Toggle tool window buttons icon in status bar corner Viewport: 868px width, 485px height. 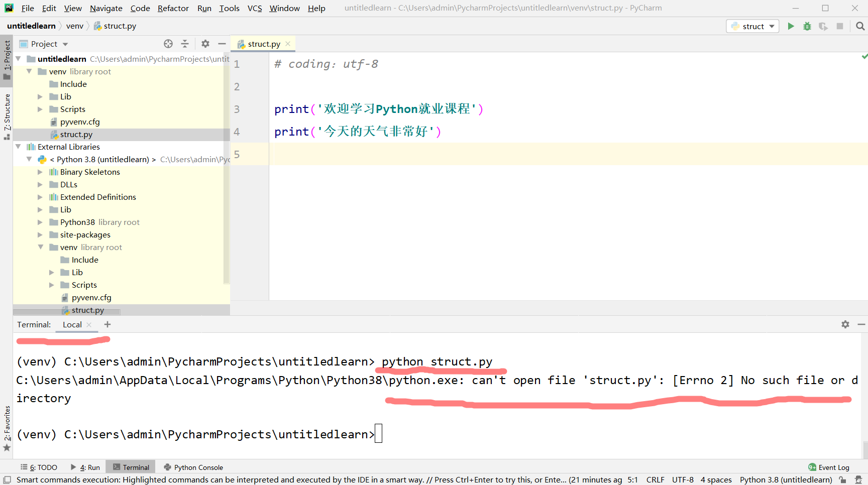[x=7, y=479]
